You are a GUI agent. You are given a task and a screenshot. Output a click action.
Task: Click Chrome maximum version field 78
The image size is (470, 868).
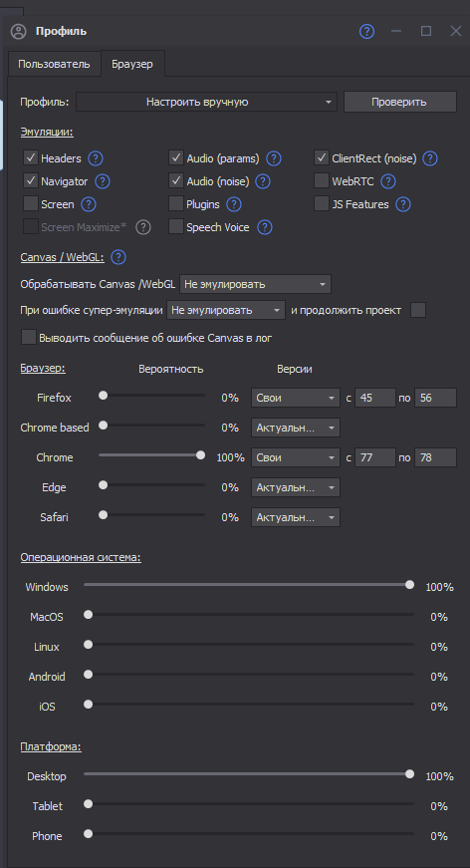436,457
